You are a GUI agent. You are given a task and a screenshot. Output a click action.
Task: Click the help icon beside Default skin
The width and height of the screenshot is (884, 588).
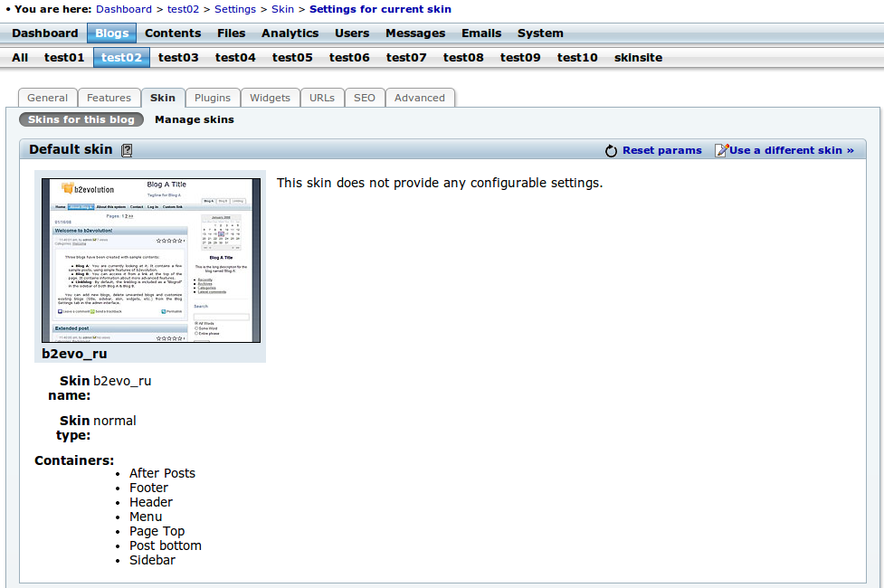tap(127, 150)
